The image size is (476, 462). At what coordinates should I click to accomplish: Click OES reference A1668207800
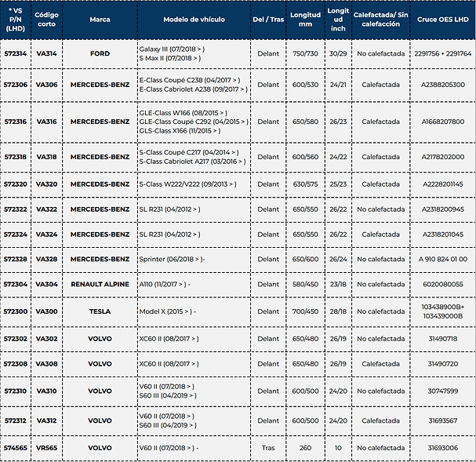coord(442,122)
